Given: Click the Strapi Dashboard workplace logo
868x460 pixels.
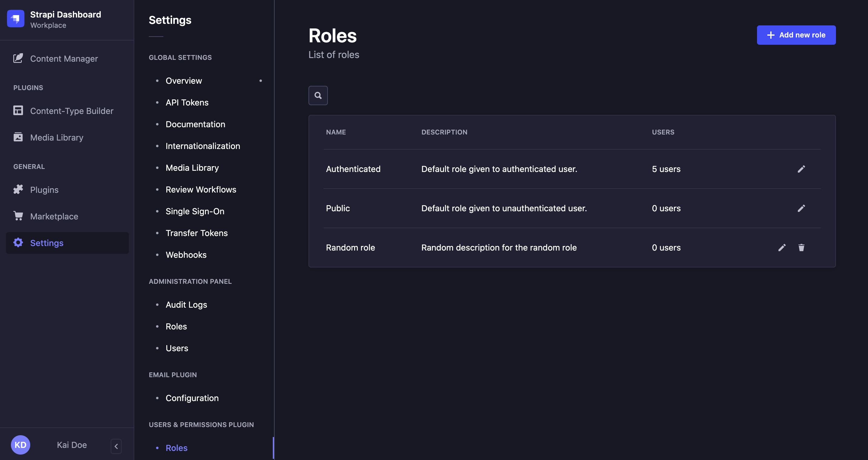Looking at the screenshot, I should 15,19.
